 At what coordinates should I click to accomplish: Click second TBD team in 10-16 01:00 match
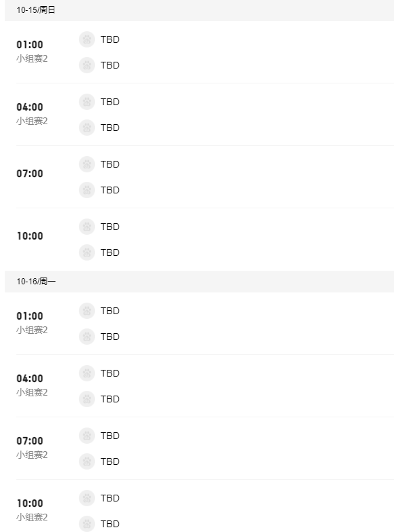point(110,337)
